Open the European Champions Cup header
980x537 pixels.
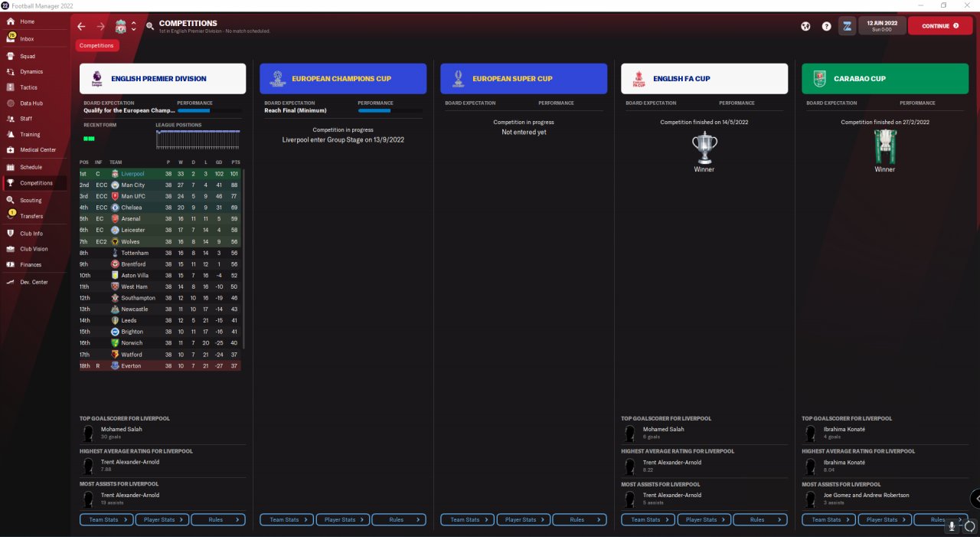tap(343, 78)
